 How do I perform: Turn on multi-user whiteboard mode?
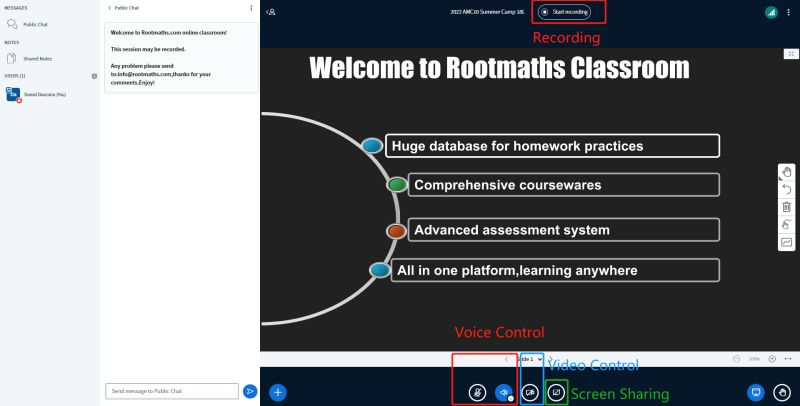point(786,242)
